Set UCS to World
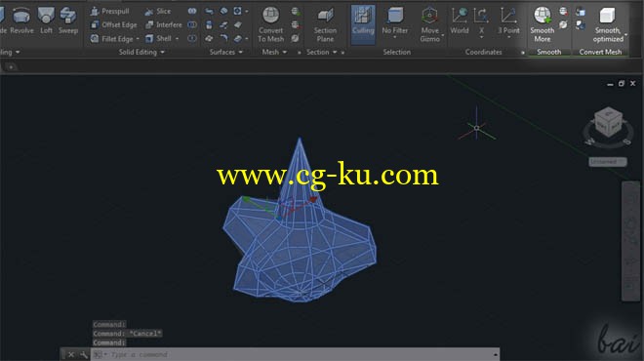Image resolution: width=644 pixels, height=361 pixels. point(460,20)
